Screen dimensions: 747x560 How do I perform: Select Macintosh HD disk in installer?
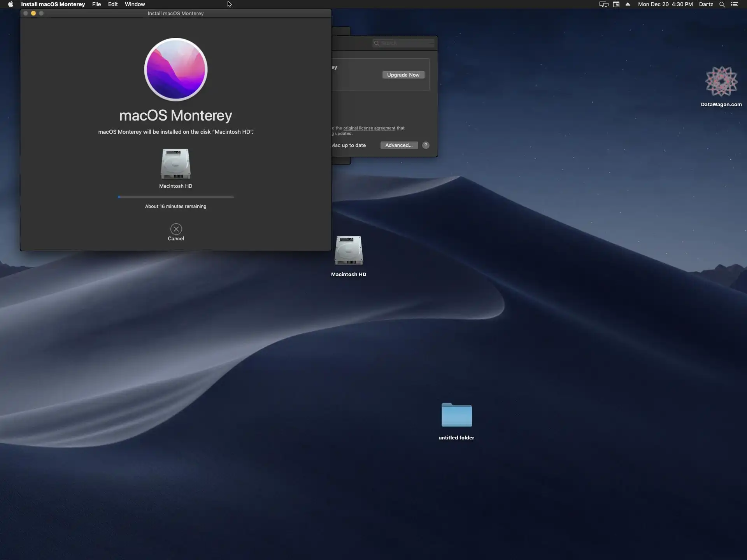pyautogui.click(x=176, y=164)
